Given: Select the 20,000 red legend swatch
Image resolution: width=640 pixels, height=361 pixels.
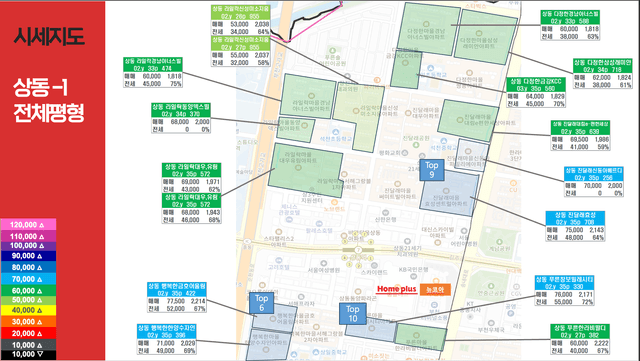Looking at the screenshot, I should [28, 333].
